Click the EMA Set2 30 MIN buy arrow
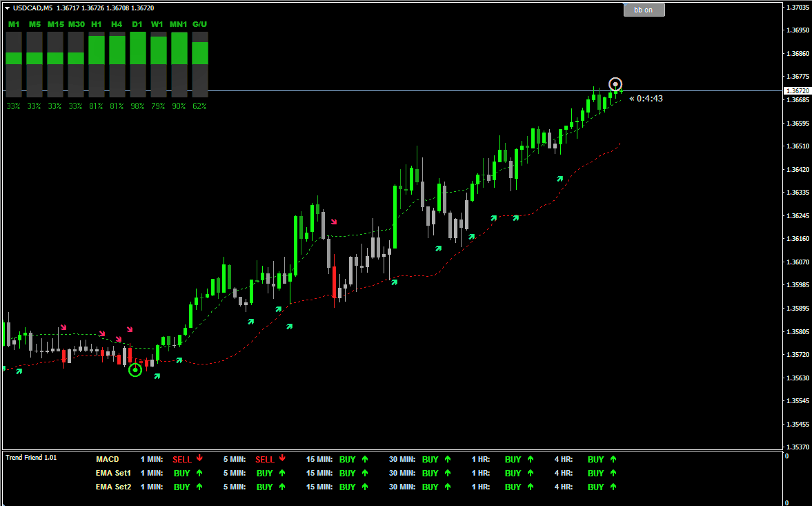Image resolution: width=812 pixels, height=506 pixels. 448,487
